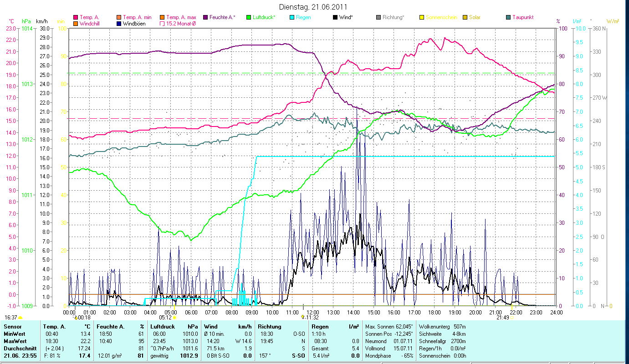The height and width of the screenshot is (364, 629).
Task: Click the pink Temp. A. legend square
Action: pyautogui.click(x=76, y=17)
